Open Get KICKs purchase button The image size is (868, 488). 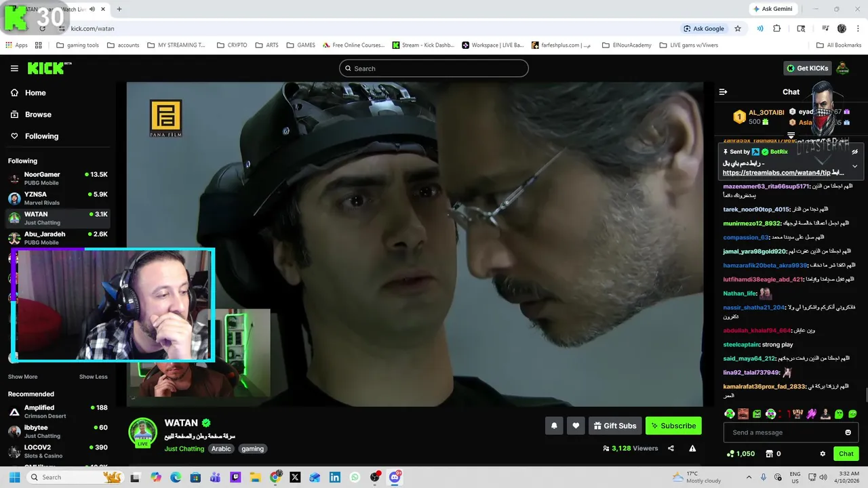[x=807, y=68]
